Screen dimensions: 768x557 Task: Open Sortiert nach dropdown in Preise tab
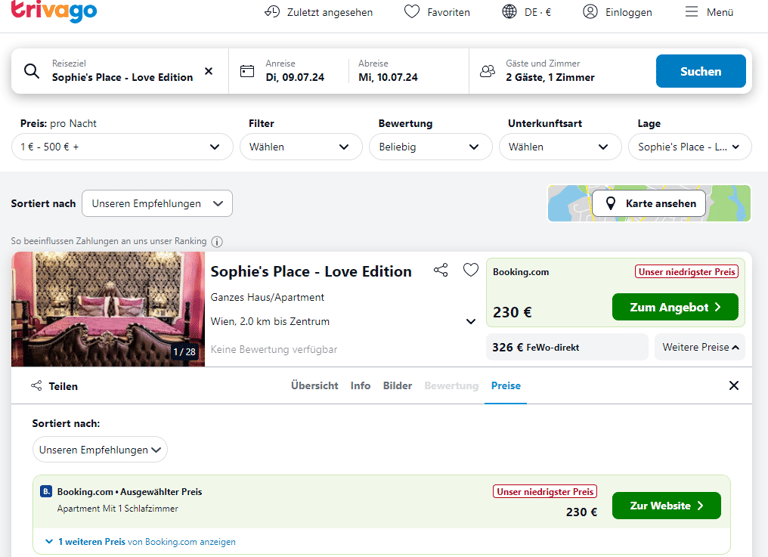(100, 450)
